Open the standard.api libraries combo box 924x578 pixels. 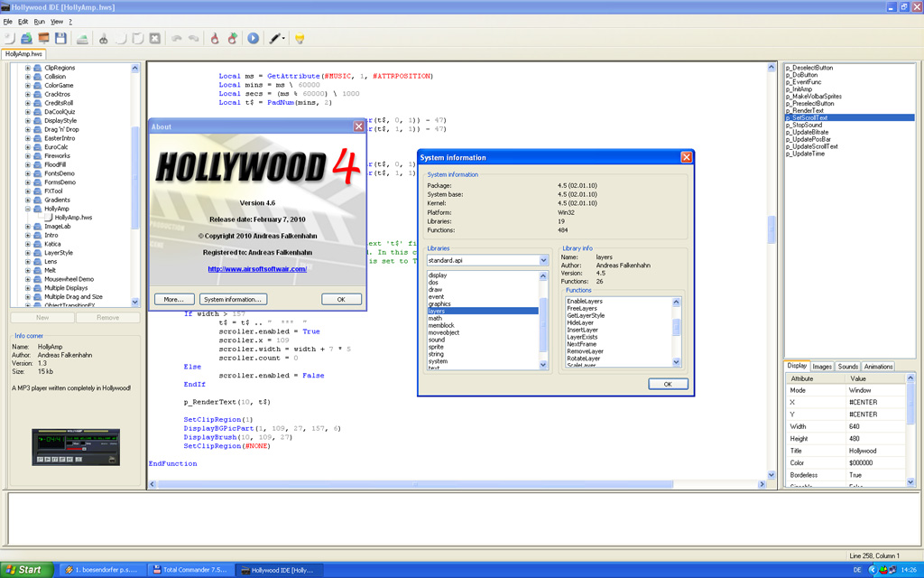pyautogui.click(x=487, y=260)
